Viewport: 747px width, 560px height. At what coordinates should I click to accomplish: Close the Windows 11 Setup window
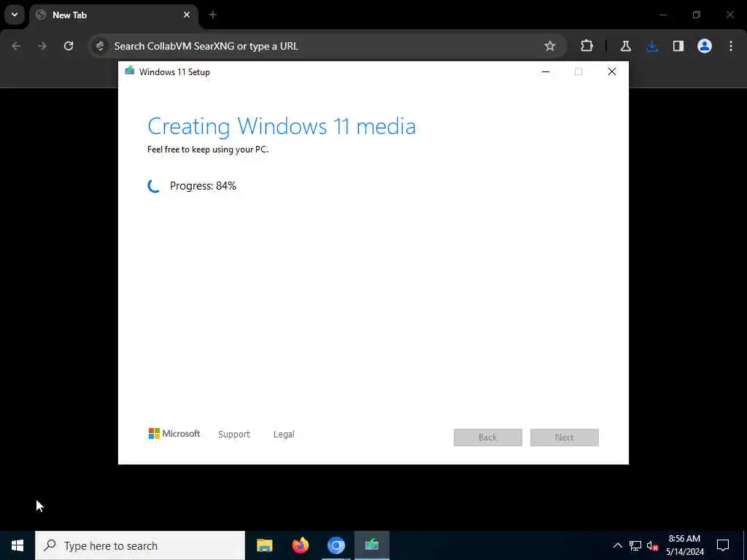click(x=612, y=72)
